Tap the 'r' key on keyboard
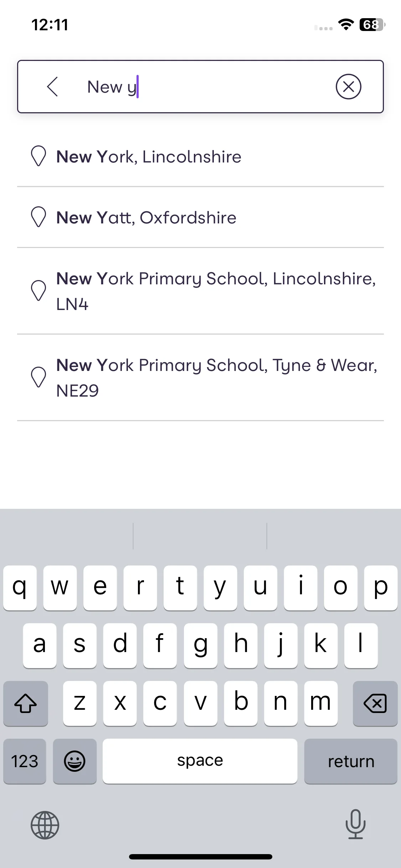The width and height of the screenshot is (401, 868). tap(140, 588)
